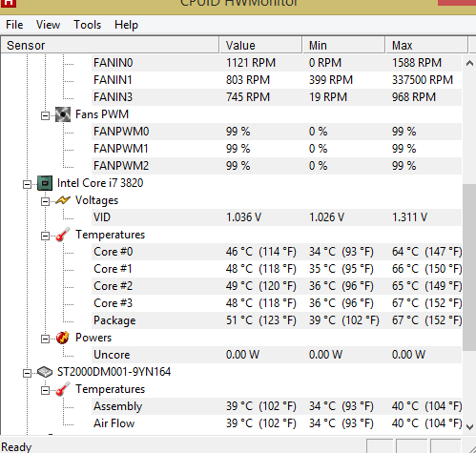Collapse the Powers node

[x=45, y=339]
